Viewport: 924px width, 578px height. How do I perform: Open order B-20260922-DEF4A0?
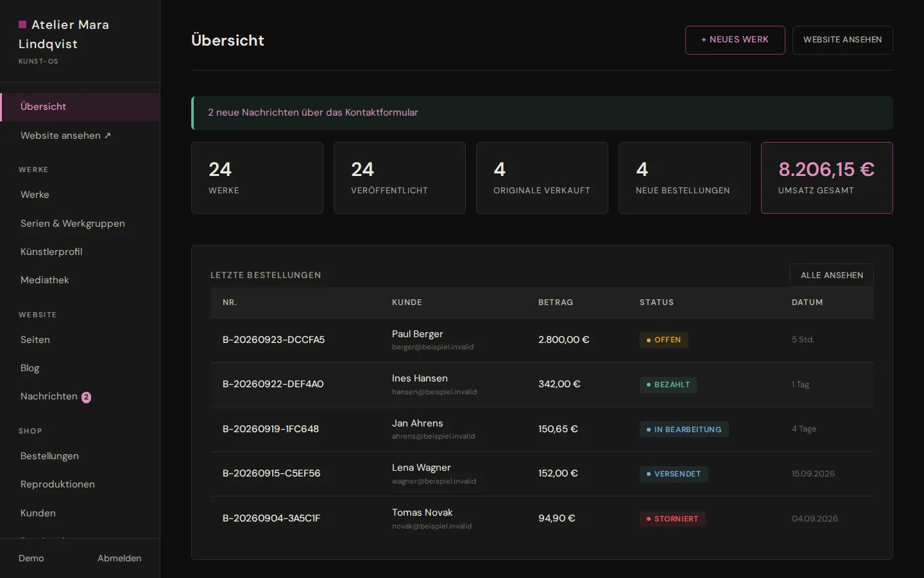273,384
